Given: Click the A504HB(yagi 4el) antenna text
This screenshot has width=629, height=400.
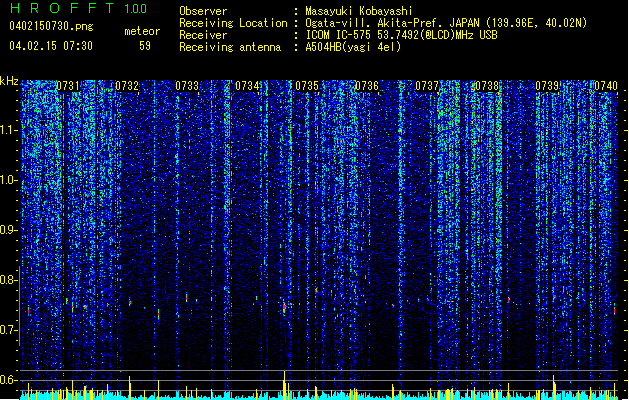Looking at the screenshot, I should pyautogui.click(x=353, y=47).
